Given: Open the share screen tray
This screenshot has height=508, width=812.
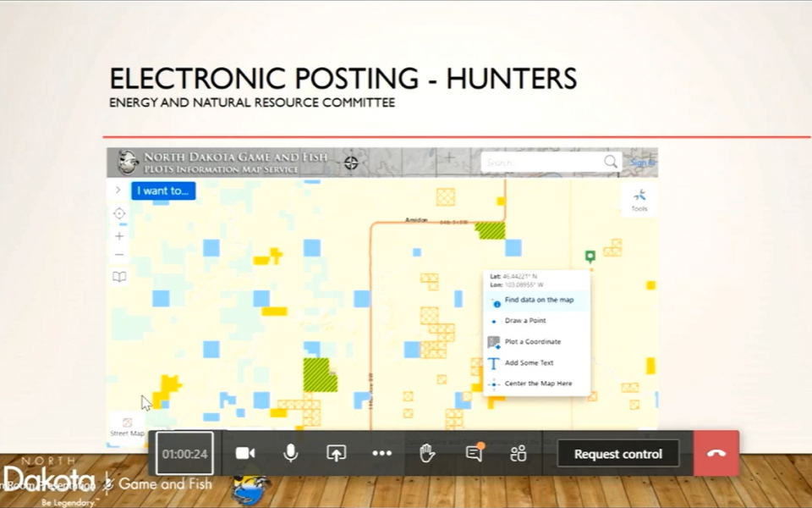Looking at the screenshot, I should 337,454.
